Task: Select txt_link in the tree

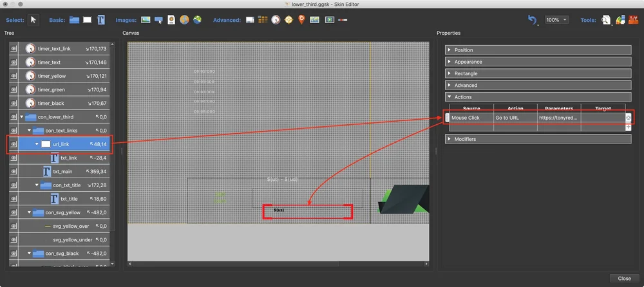Action: coord(64,158)
